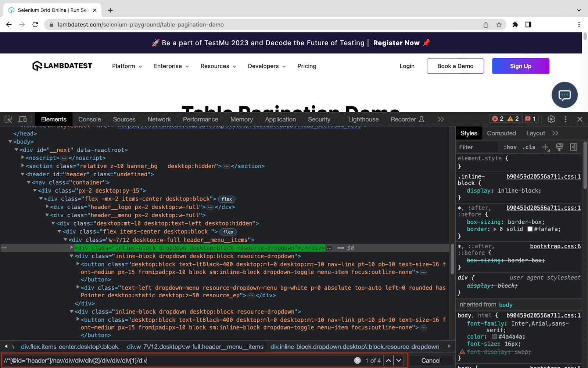This screenshot has height=368, width=588.
Task: Reload the page with the refresh icon
Action: 35,25
